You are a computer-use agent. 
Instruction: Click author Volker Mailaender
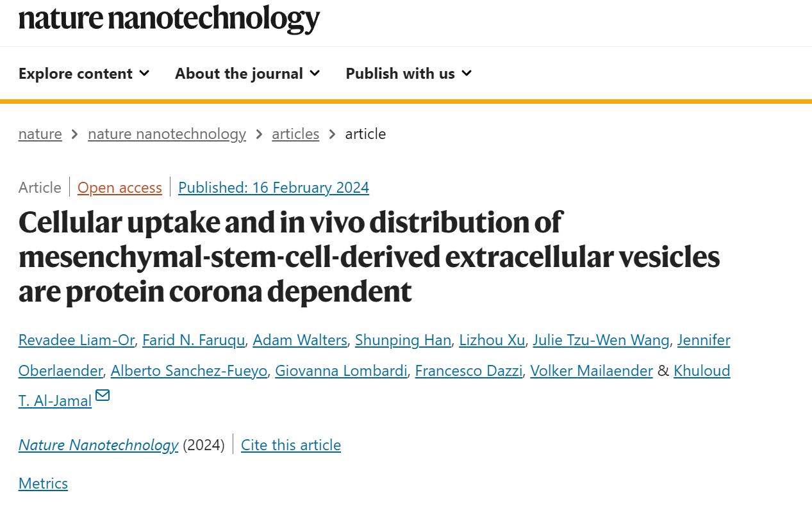coord(592,371)
